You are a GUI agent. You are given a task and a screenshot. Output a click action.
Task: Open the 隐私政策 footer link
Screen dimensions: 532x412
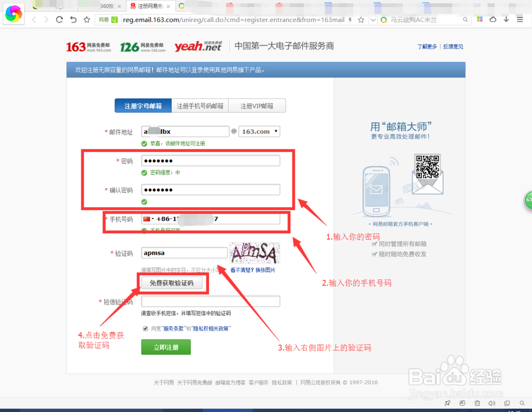point(281,383)
